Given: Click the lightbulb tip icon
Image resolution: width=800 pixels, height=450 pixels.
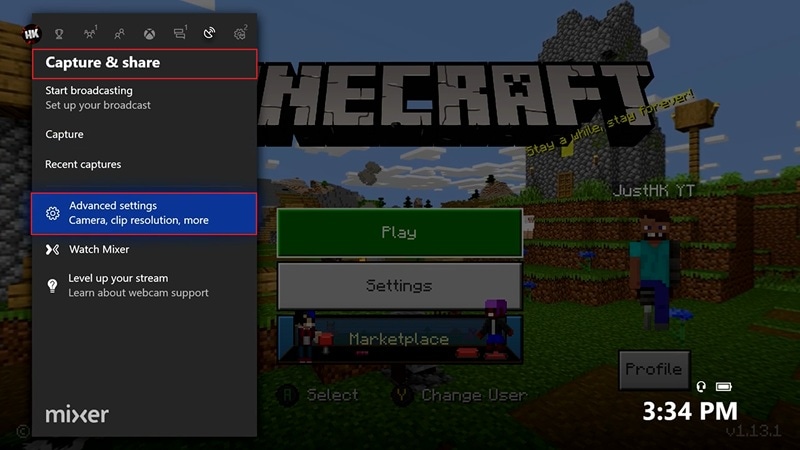Looking at the screenshot, I should 52,286.
